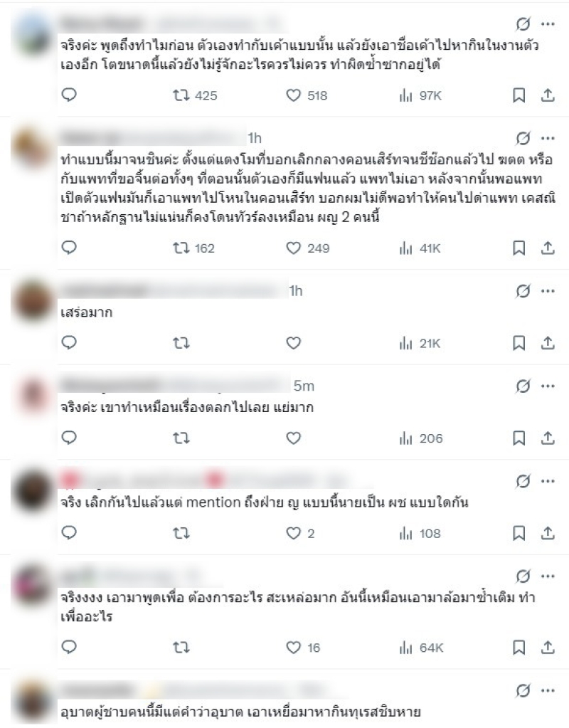Open the last reply's Grok icon
The image size is (569, 728).
(523, 691)
